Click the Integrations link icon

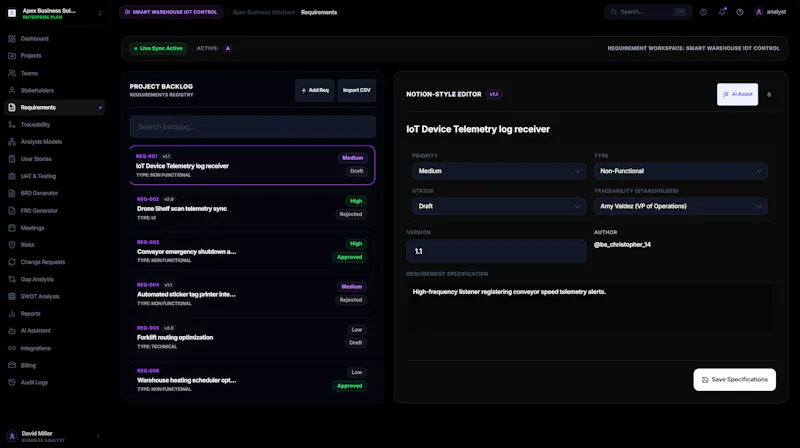tap(12, 348)
